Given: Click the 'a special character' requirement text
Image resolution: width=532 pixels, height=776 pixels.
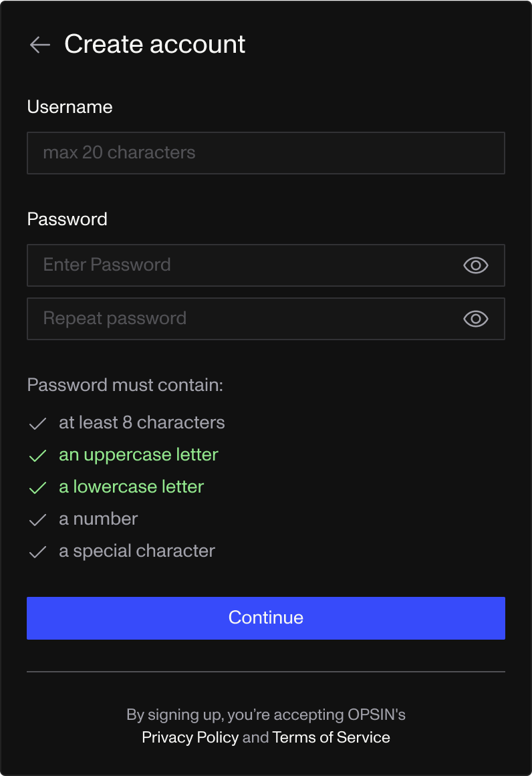Looking at the screenshot, I should [x=137, y=551].
